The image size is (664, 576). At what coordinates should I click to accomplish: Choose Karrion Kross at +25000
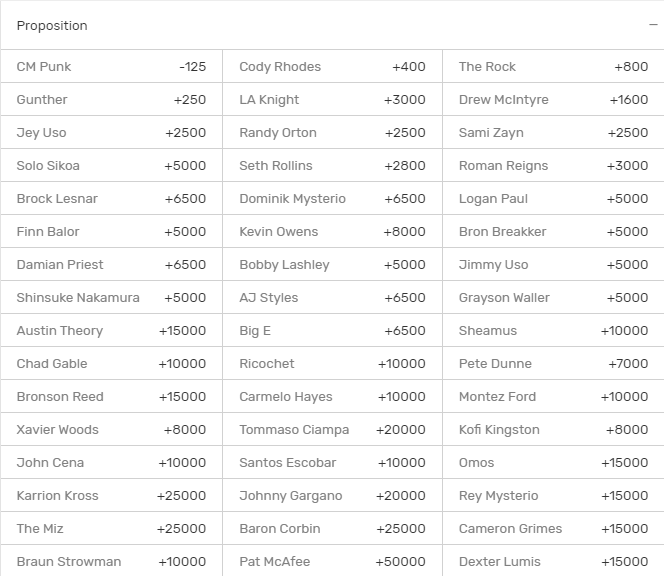click(x=111, y=496)
